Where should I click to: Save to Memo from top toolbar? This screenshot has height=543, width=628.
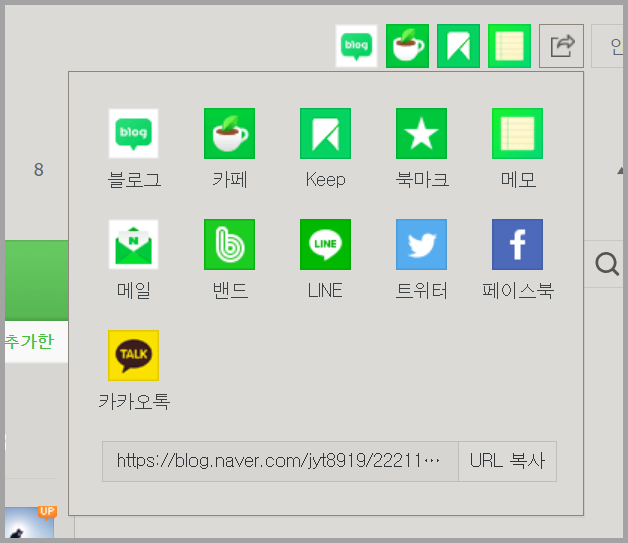509,46
